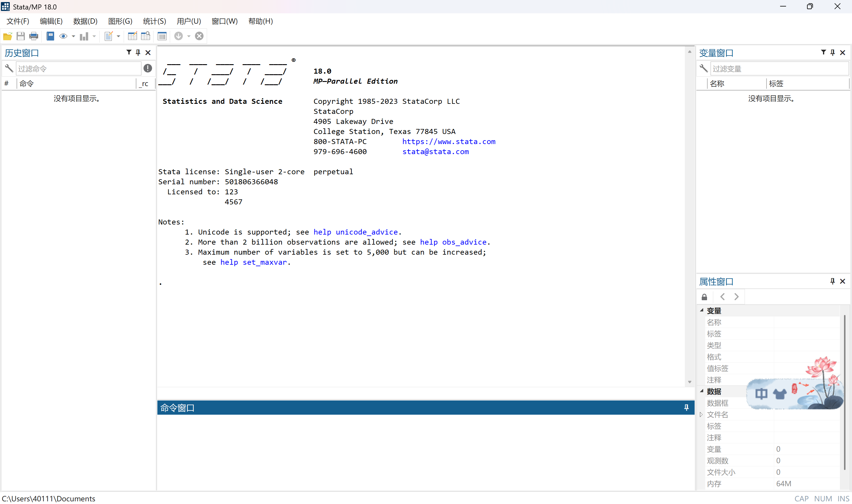Click the More down-arrow toolbar icon
This screenshot has width=852, height=504.
pos(179,36)
